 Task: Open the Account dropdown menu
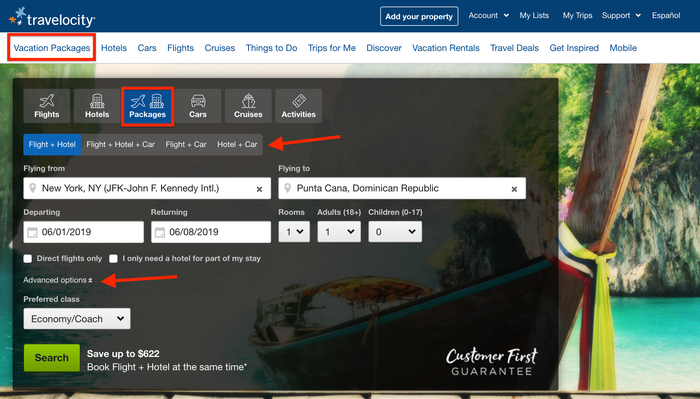point(488,16)
